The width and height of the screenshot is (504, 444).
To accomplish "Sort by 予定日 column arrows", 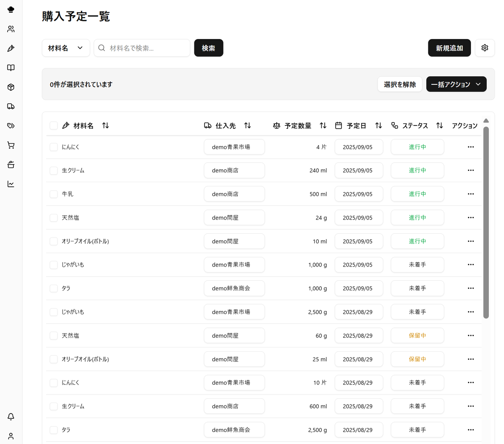I will [x=378, y=125].
